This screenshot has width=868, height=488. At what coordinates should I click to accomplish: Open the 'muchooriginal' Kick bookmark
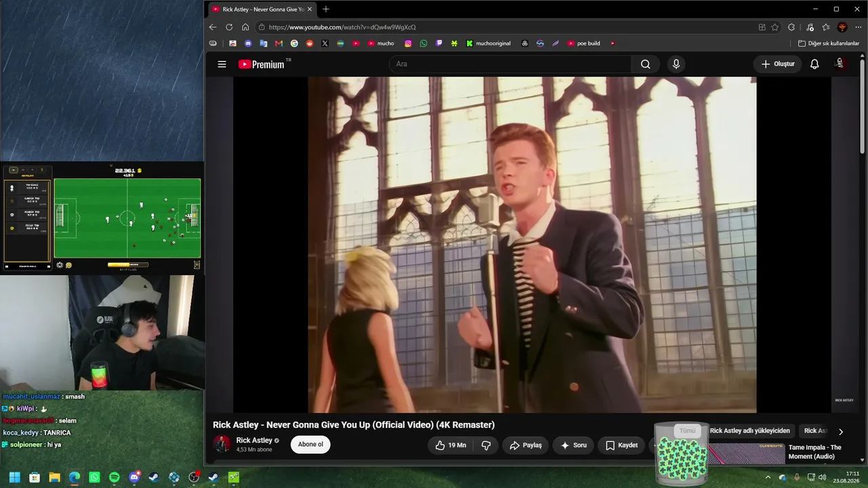[488, 43]
